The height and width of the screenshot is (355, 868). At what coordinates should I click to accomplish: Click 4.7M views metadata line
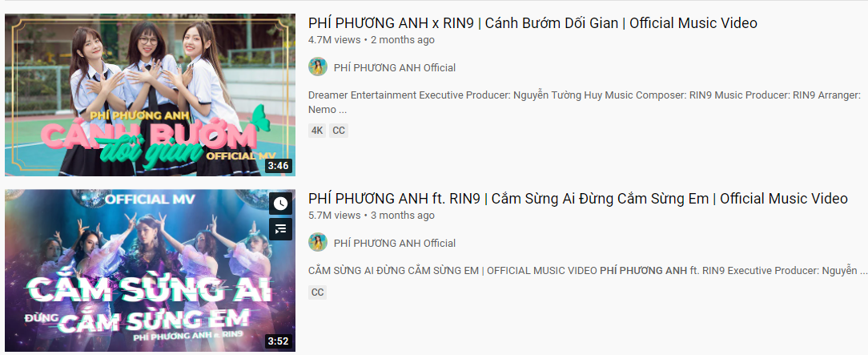[372, 40]
